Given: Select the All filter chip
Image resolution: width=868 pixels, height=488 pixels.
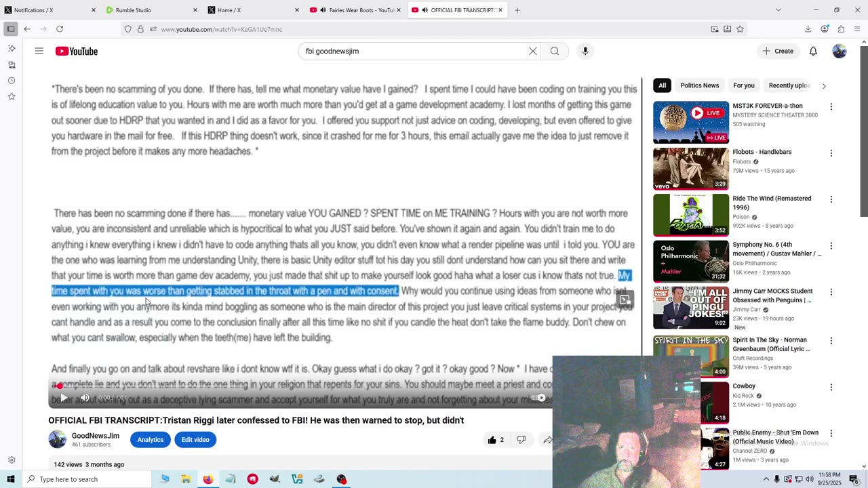Looking at the screenshot, I should pyautogui.click(x=662, y=85).
